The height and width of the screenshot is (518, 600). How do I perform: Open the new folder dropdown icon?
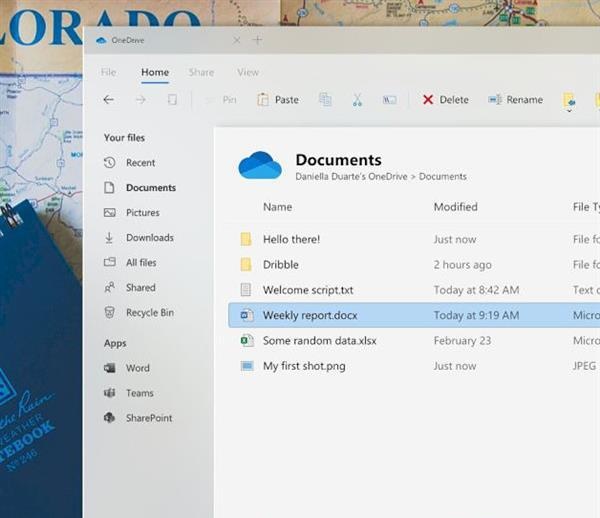click(x=569, y=102)
